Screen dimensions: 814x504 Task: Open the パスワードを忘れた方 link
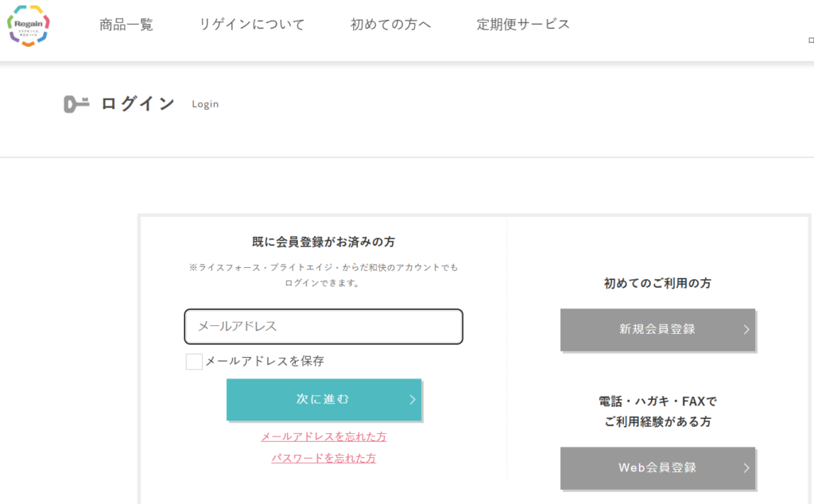(x=324, y=459)
